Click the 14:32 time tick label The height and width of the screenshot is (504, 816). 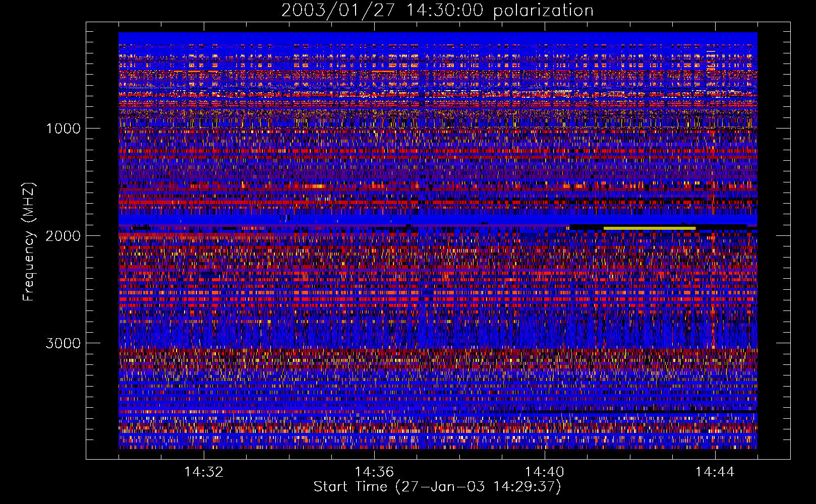204,472
